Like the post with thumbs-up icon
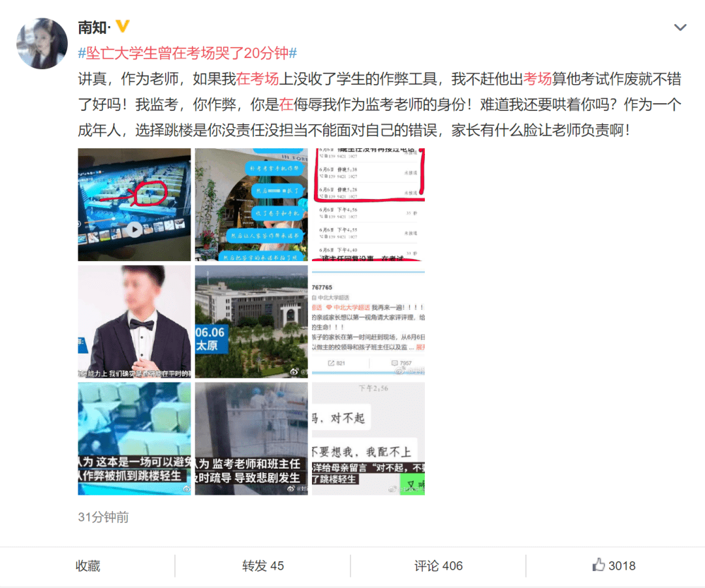Screen dimensions: 705x588 (x=614, y=565)
